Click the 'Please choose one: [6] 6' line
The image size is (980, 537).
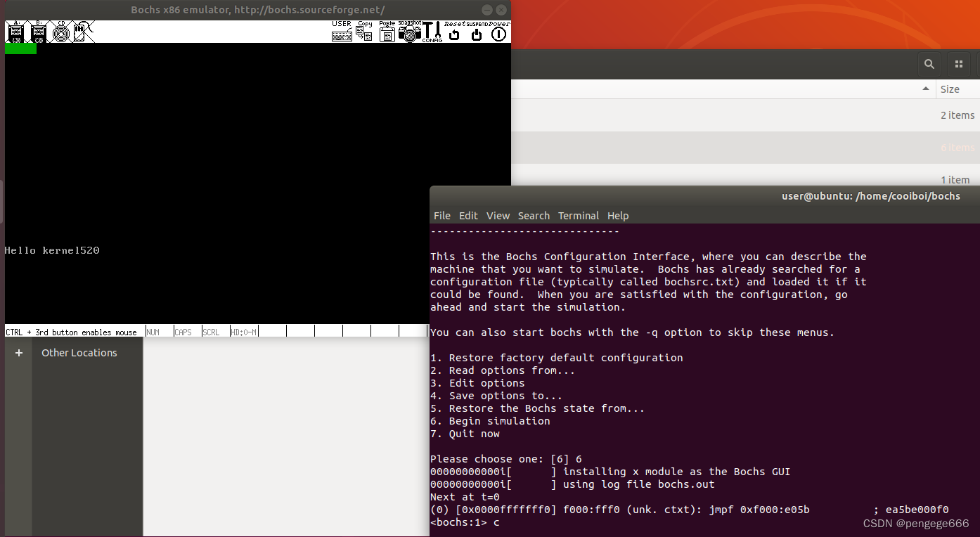pyautogui.click(x=506, y=459)
